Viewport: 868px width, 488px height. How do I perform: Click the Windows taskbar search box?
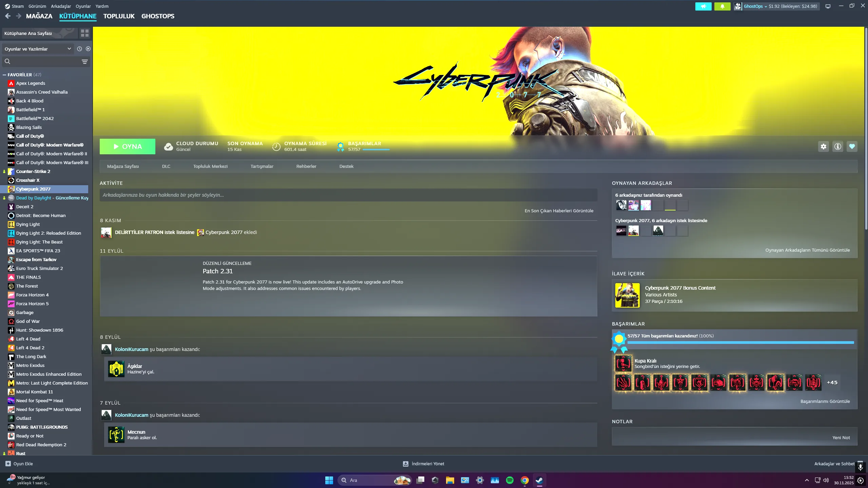[x=374, y=480]
